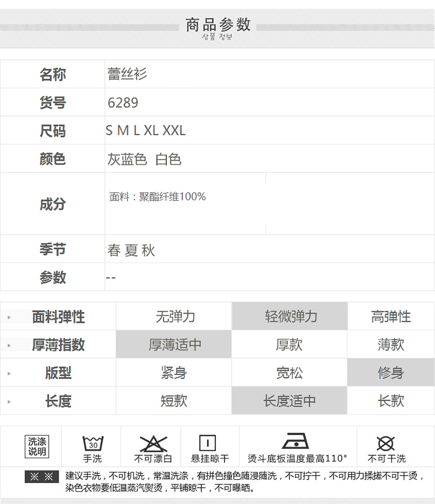
Task: Click the black ※※ warning badge
Action: click(42, 477)
